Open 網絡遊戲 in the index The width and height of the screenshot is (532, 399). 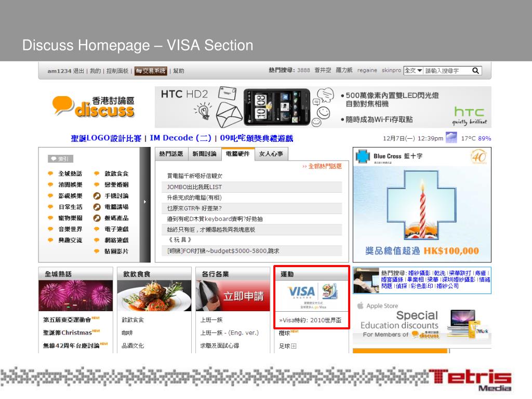coord(116,240)
